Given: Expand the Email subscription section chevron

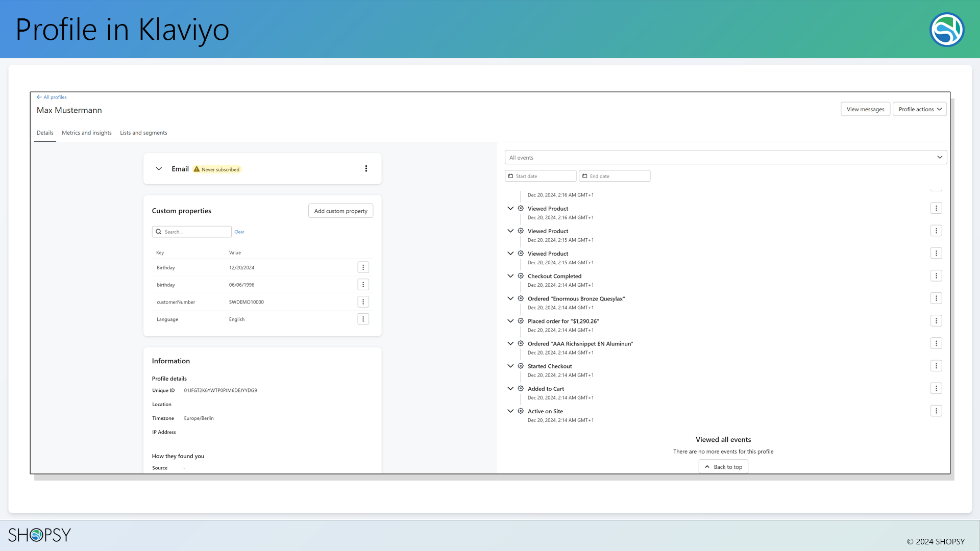Looking at the screenshot, I should (158, 168).
